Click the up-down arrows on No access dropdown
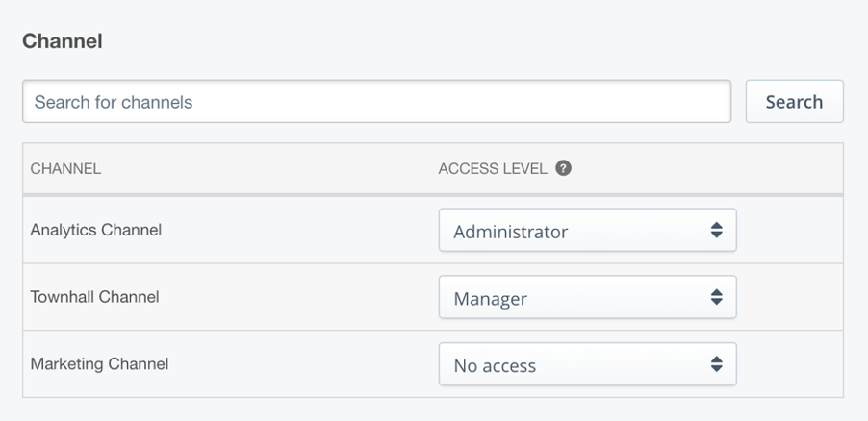868x421 pixels. pos(716,364)
